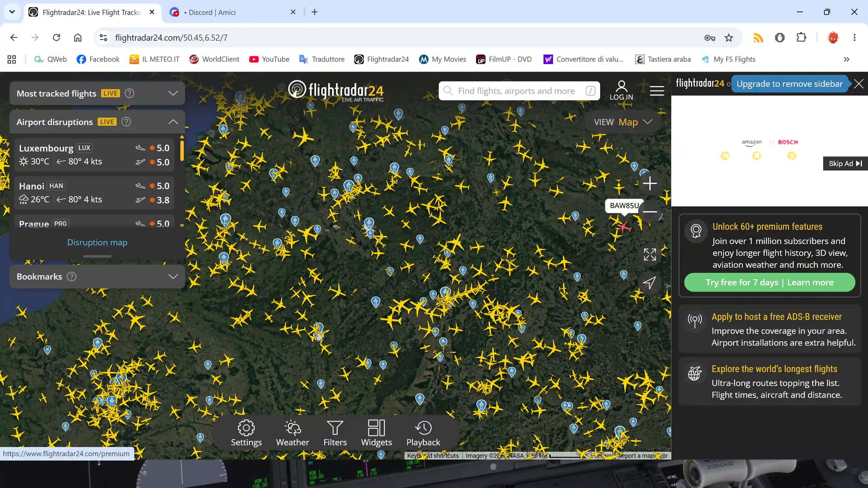Open the Widgets menu
The image size is (868, 488).
376,433
